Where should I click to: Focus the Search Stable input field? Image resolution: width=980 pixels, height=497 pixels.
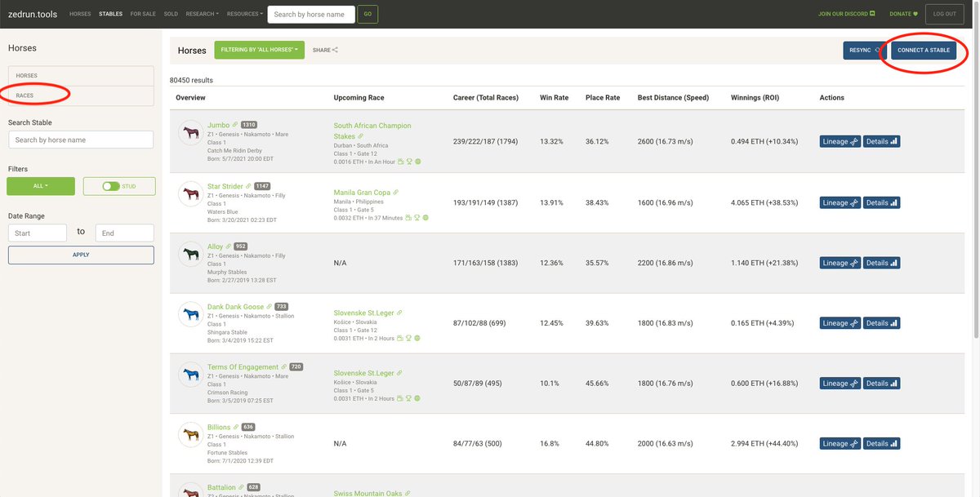[81, 140]
